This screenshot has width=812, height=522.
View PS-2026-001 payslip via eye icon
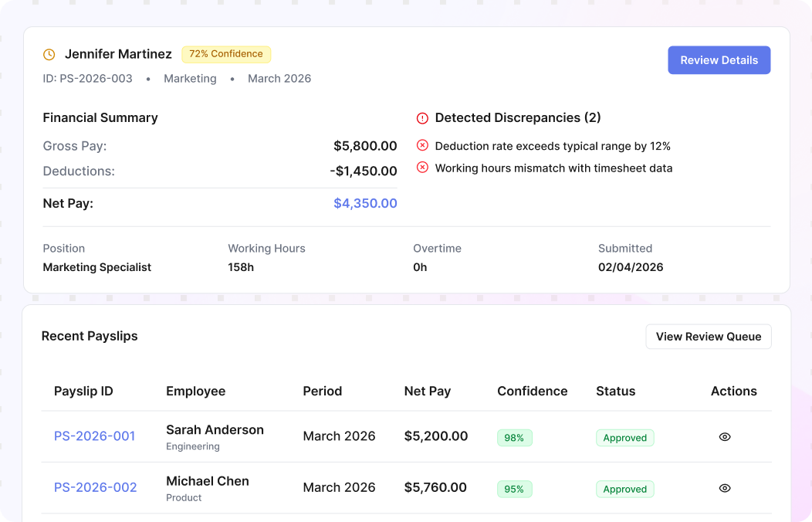tap(725, 437)
